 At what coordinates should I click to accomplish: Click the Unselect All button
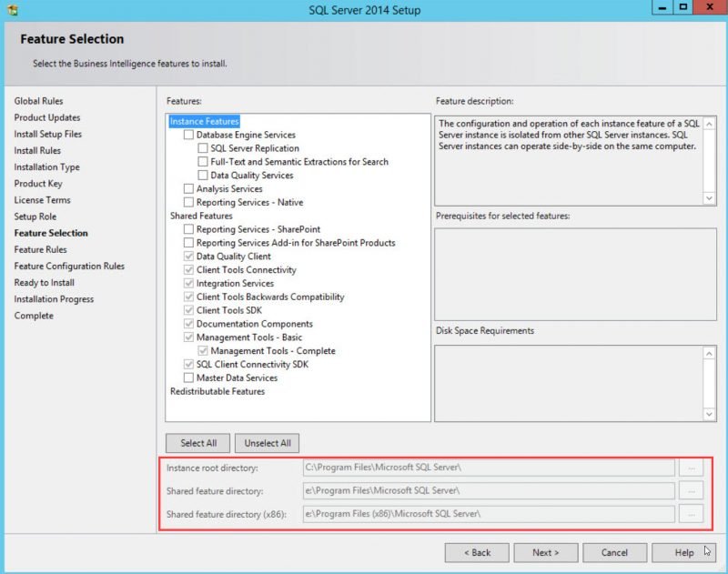click(x=268, y=443)
